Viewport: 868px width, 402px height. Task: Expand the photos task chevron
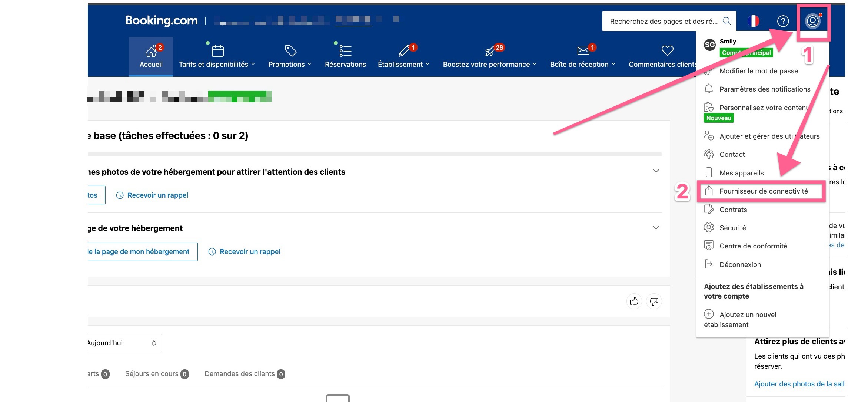click(656, 171)
